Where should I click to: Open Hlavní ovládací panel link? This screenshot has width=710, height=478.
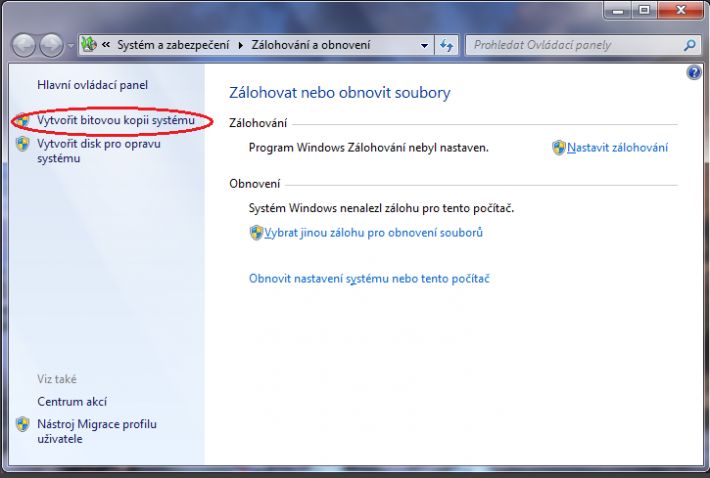point(92,85)
